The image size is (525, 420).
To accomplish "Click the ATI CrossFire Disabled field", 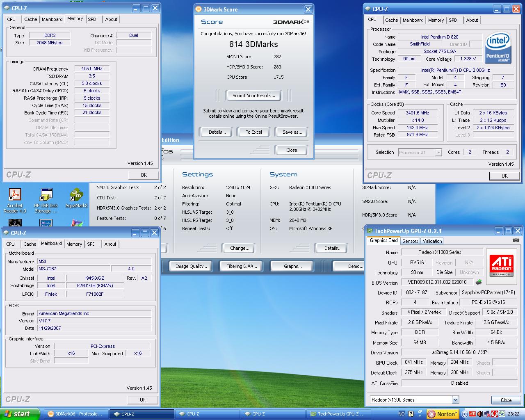I will pos(459,383).
